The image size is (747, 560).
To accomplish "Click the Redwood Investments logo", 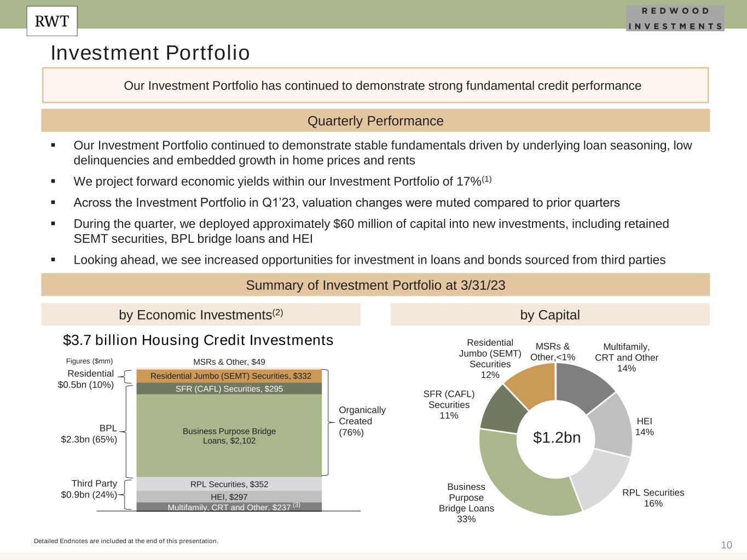I will pos(675,19).
